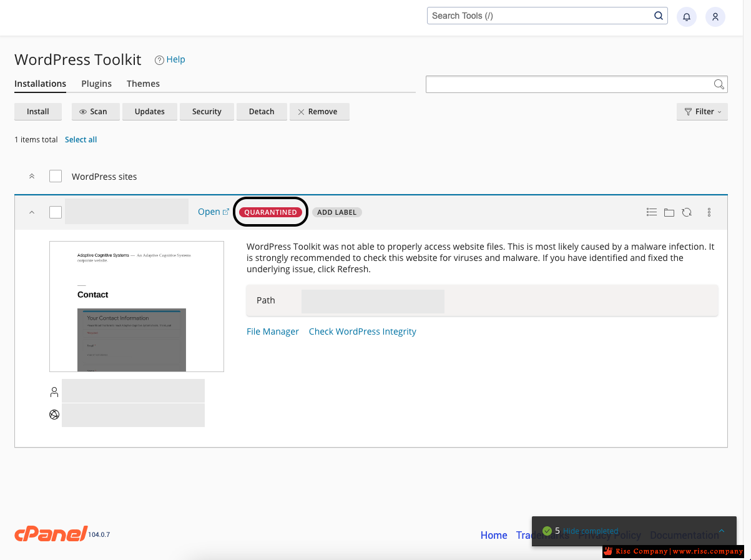
Task: Open the site folder icon
Action: tap(669, 212)
